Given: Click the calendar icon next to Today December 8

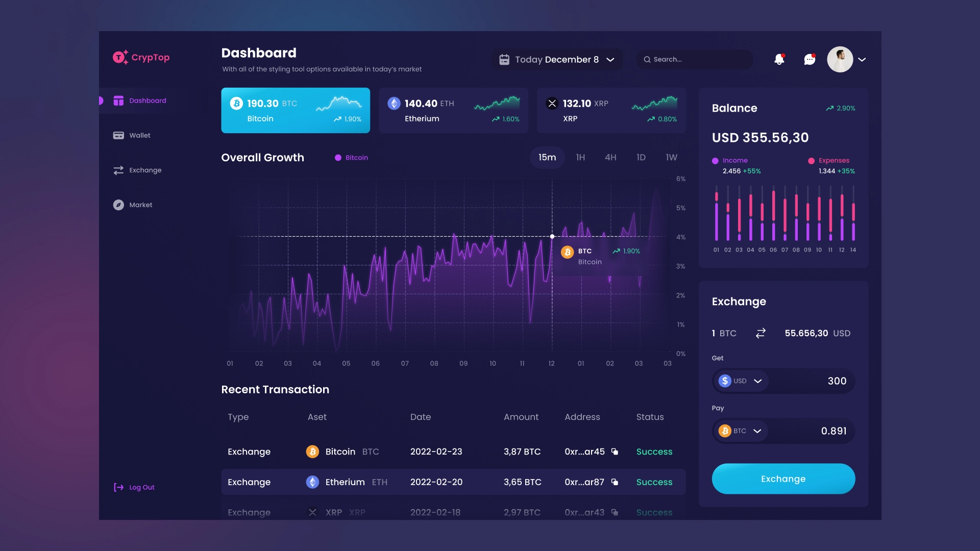Looking at the screenshot, I should pyautogui.click(x=505, y=59).
